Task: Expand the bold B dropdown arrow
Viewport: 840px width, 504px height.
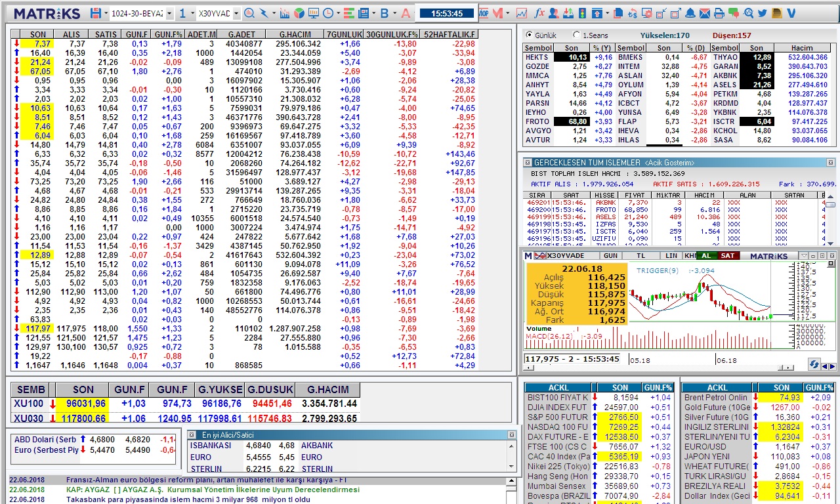Action: tap(394, 13)
